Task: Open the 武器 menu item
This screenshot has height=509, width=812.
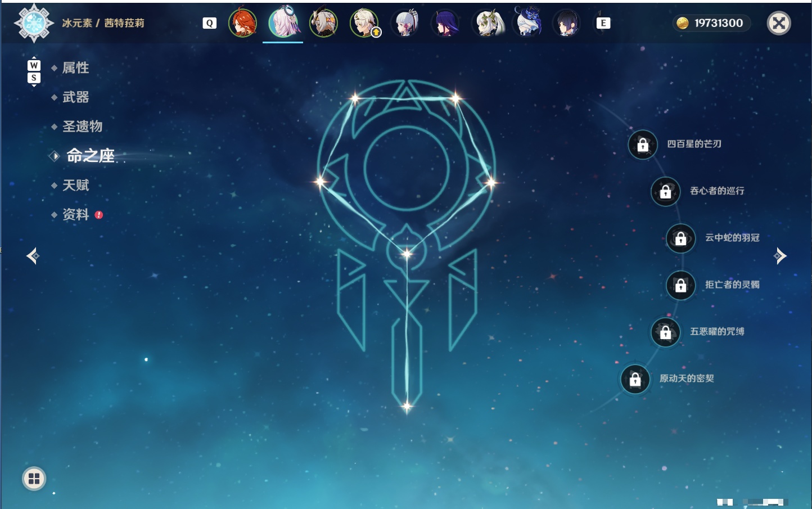Action: click(x=75, y=97)
